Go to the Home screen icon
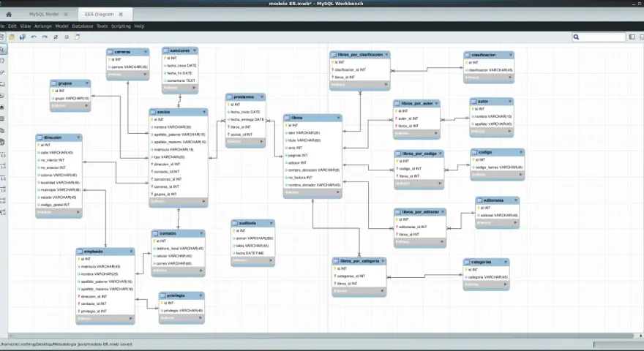The image size is (644, 351). point(9,15)
